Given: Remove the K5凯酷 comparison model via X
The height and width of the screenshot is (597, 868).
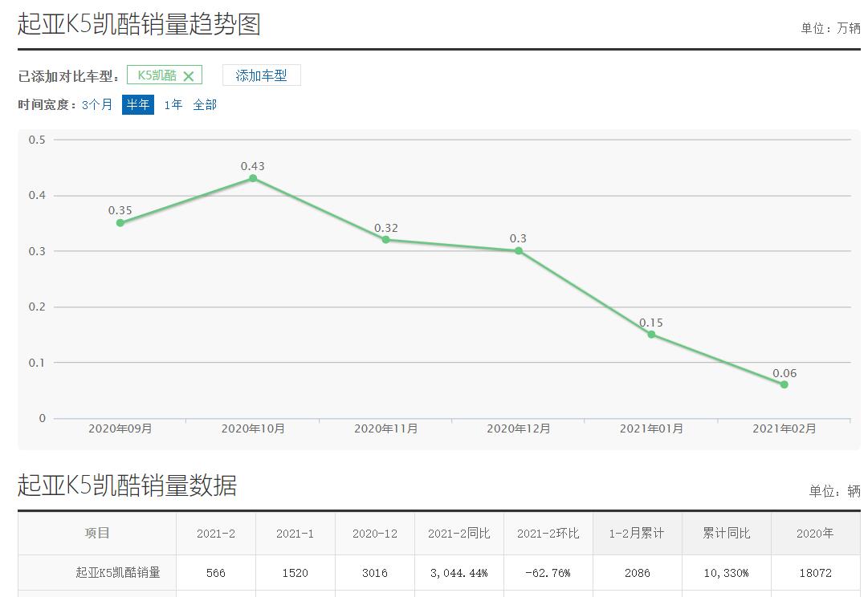Looking at the screenshot, I should pyautogui.click(x=188, y=76).
